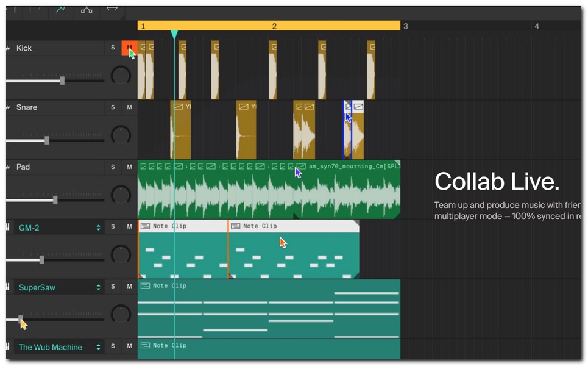Solo the Pad track
Screen dimensions: 588x366
point(113,167)
